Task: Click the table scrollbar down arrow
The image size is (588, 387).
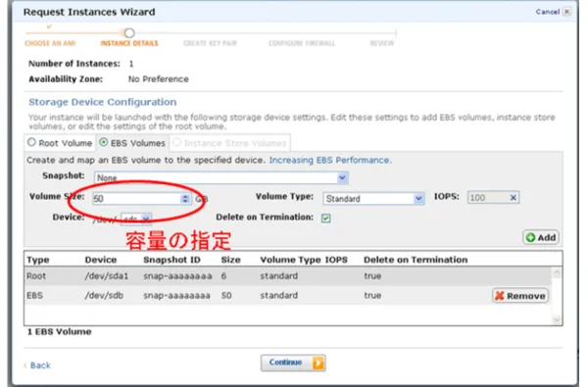Action: tap(557, 319)
